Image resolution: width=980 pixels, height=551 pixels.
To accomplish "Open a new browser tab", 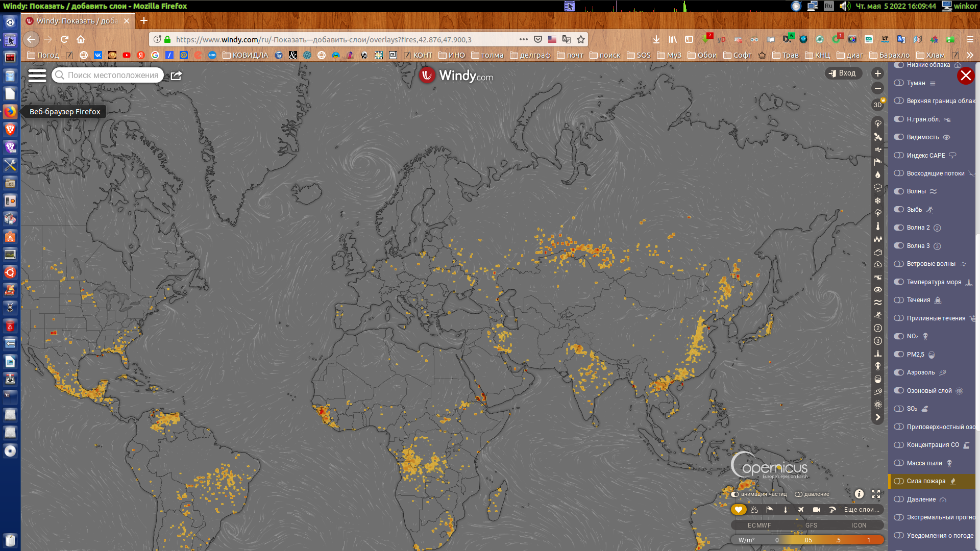I will [x=144, y=20].
